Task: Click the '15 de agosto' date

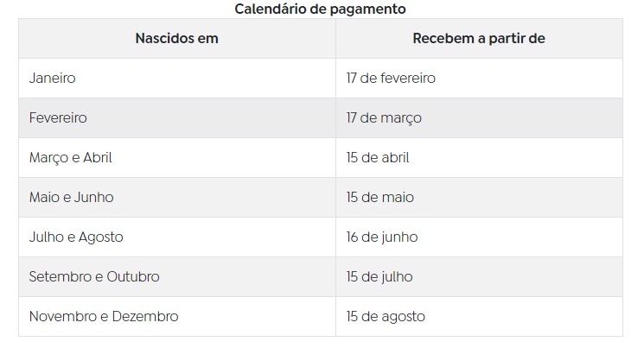Action: 386,317
